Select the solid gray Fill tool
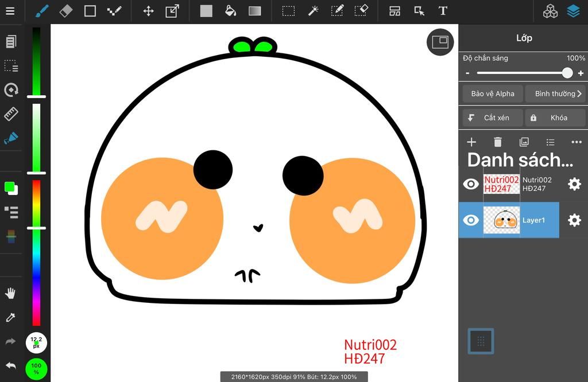The width and height of the screenshot is (588, 382). [206, 11]
